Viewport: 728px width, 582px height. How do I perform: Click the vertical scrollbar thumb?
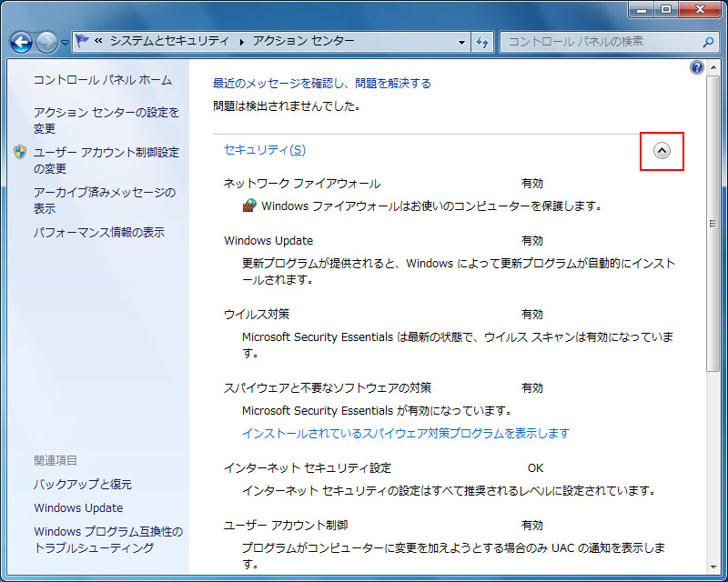[713, 224]
